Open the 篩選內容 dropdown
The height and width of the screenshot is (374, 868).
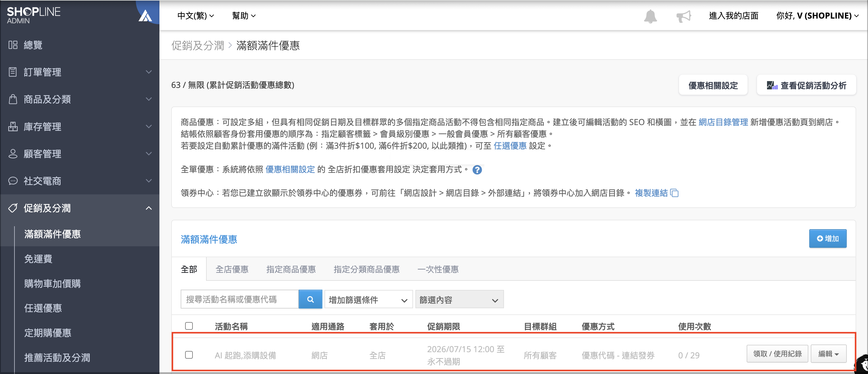point(459,299)
